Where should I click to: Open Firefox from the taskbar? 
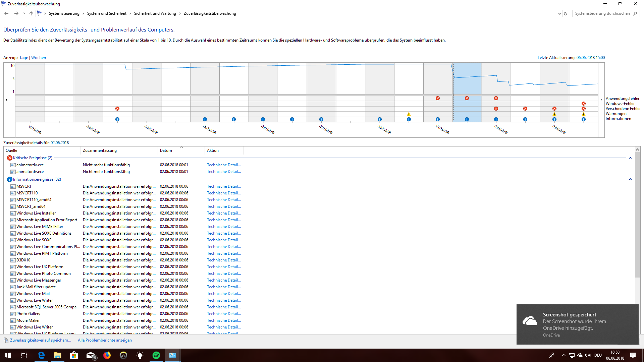click(107, 355)
